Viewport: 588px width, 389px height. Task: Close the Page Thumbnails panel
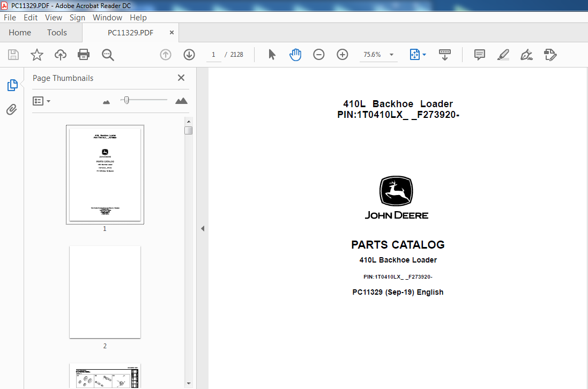coord(181,78)
